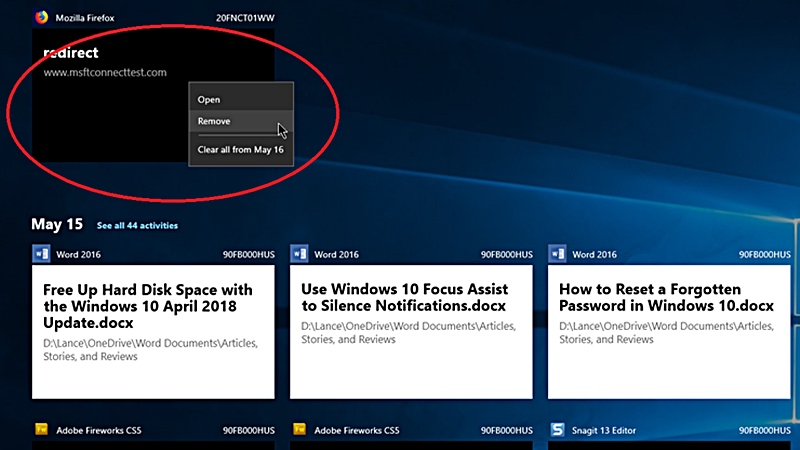Click the May 15 date heading
The height and width of the screenshot is (450, 800).
(x=55, y=224)
